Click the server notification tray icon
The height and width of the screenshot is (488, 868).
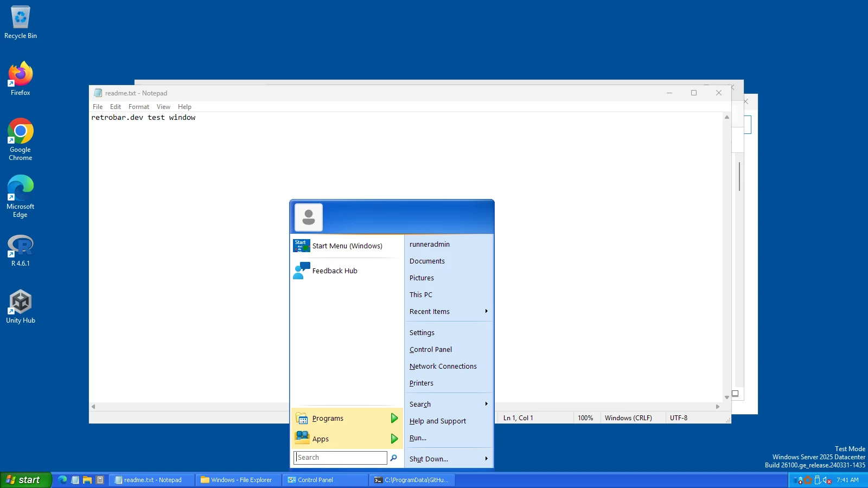click(798, 480)
